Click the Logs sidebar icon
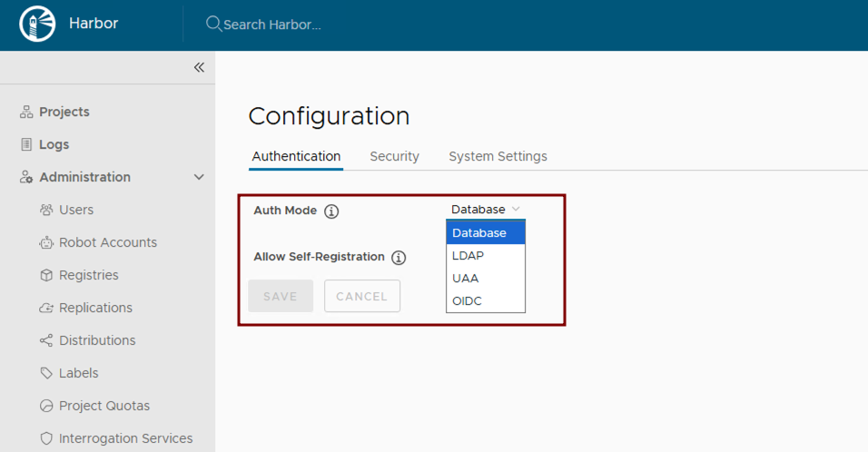868x452 pixels. coord(26,144)
